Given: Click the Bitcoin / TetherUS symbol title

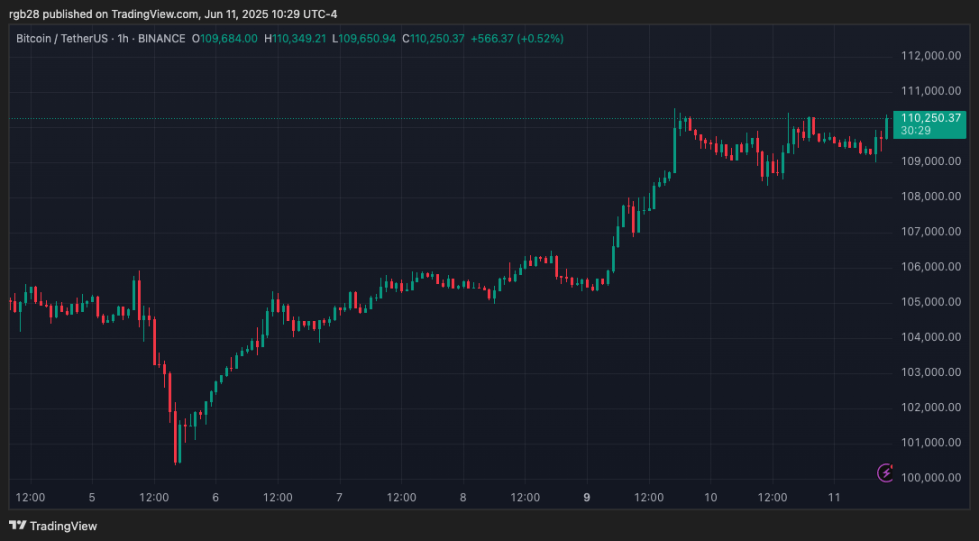Looking at the screenshot, I should click(59, 38).
